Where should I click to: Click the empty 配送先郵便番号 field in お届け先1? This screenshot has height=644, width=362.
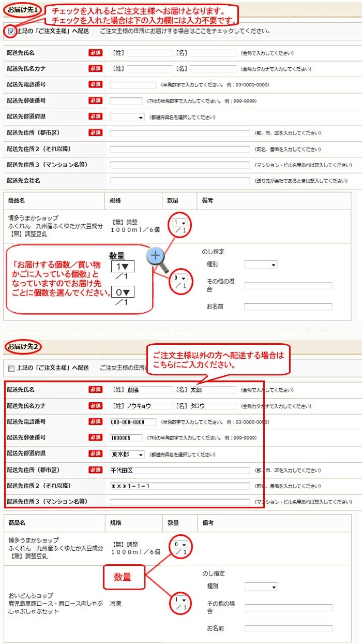pyautogui.click(x=126, y=101)
